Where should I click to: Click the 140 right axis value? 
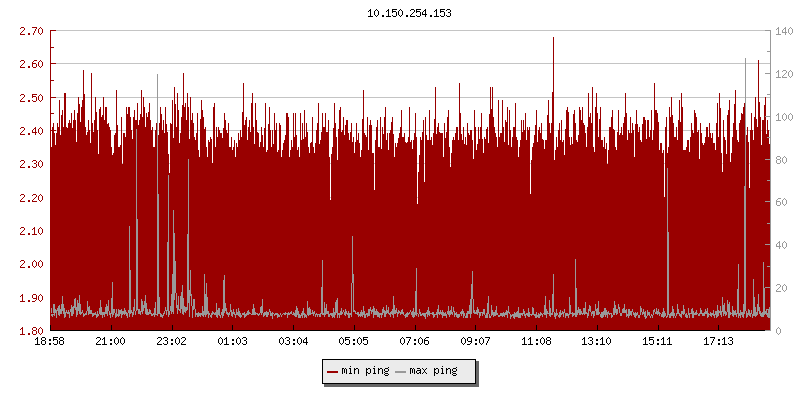(783, 31)
